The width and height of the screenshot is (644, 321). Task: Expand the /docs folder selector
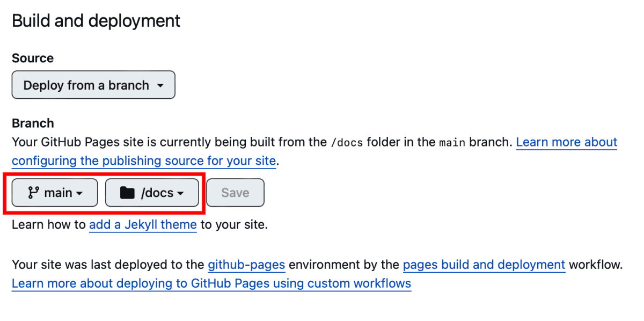[x=152, y=193]
